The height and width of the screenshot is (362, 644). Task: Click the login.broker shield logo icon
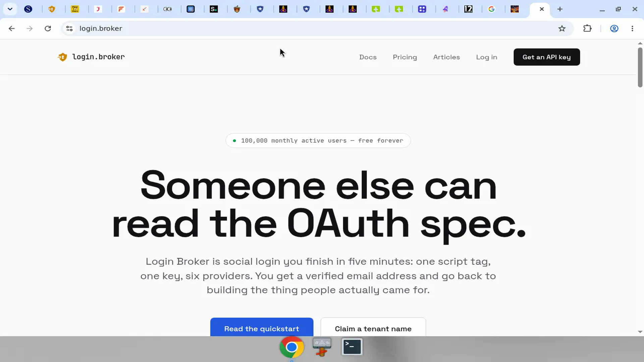[62, 57]
